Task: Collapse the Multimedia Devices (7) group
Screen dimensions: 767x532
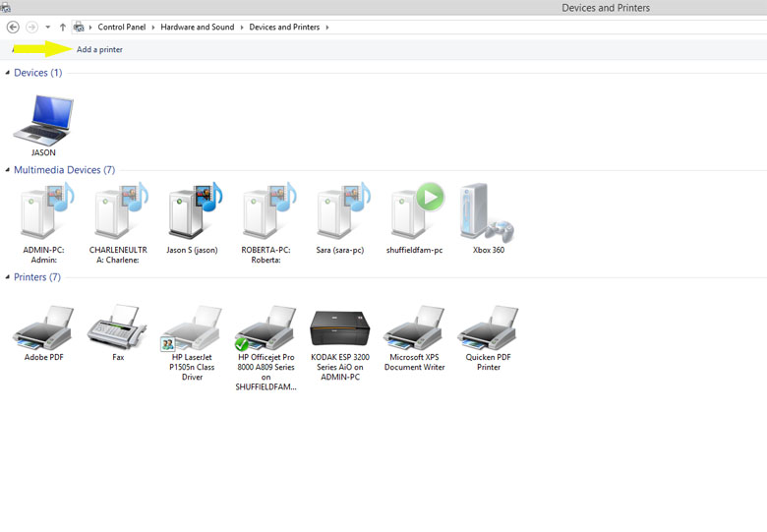Action: (x=8, y=170)
